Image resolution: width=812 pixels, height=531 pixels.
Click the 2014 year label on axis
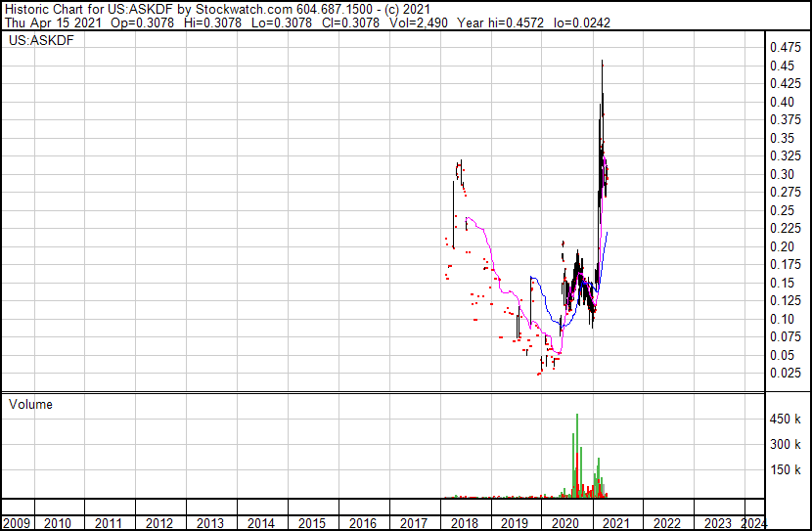coord(260,523)
